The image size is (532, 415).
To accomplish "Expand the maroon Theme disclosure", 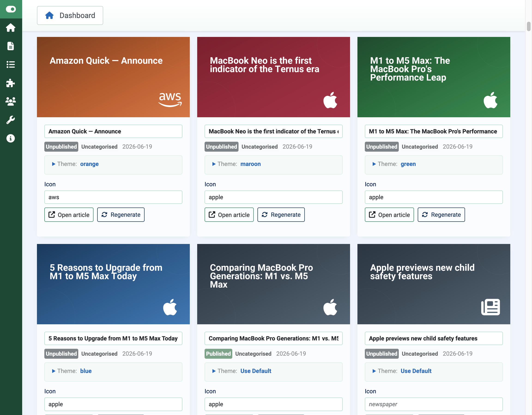I will [x=236, y=164].
